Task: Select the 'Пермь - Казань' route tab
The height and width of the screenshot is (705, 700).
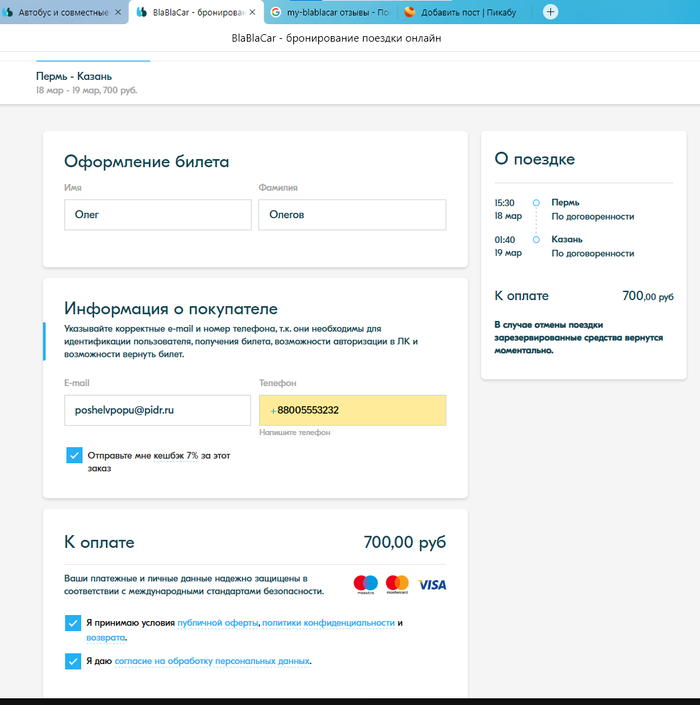Action: coord(74,76)
